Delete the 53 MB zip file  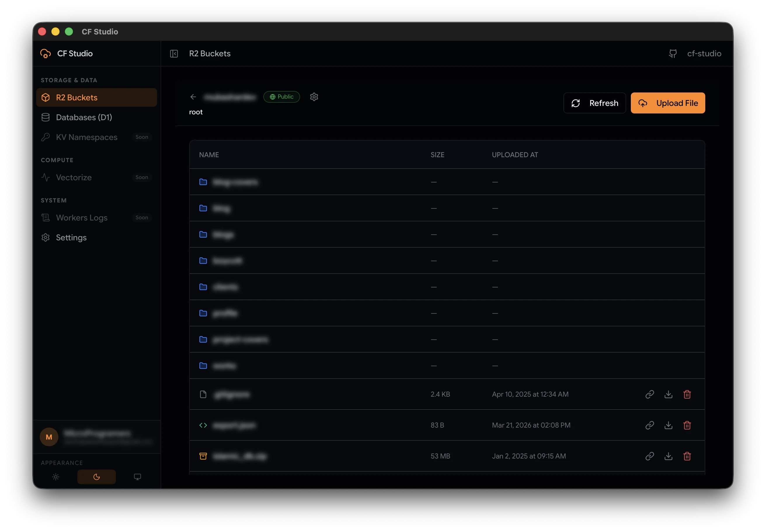(x=687, y=456)
